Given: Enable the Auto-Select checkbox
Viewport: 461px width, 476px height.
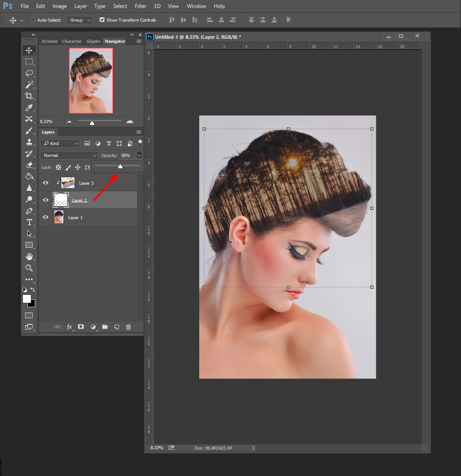Looking at the screenshot, I should (x=33, y=20).
